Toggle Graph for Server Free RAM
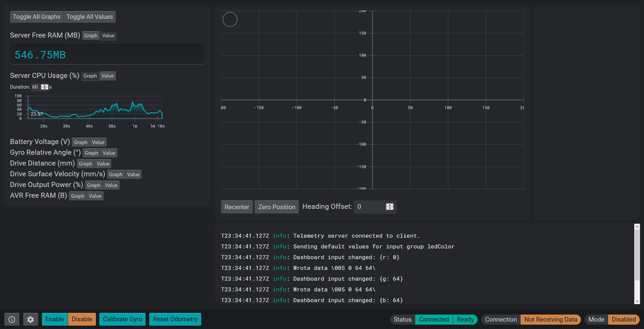Viewport: 644px width, 329px height. pyautogui.click(x=91, y=36)
